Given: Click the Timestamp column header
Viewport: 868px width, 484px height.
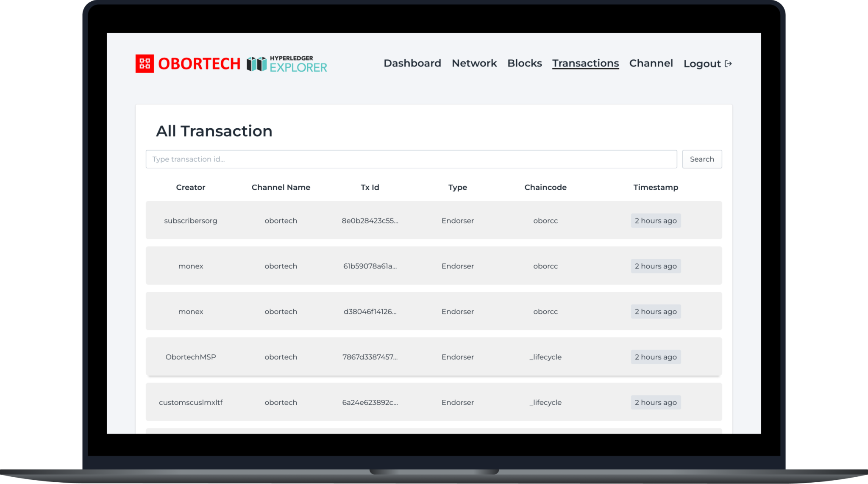Looking at the screenshot, I should coord(656,187).
